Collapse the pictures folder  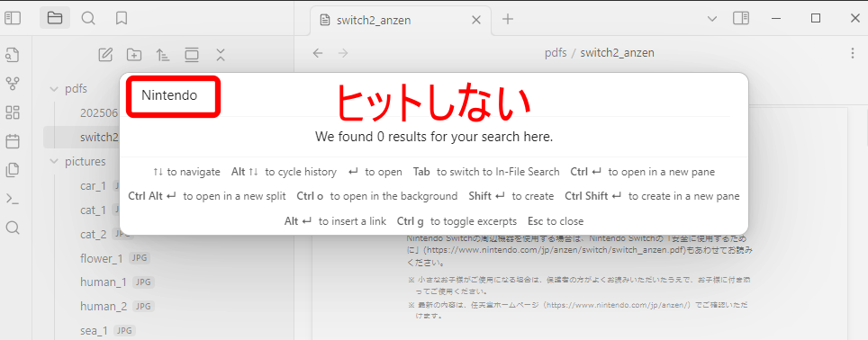[54, 161]
